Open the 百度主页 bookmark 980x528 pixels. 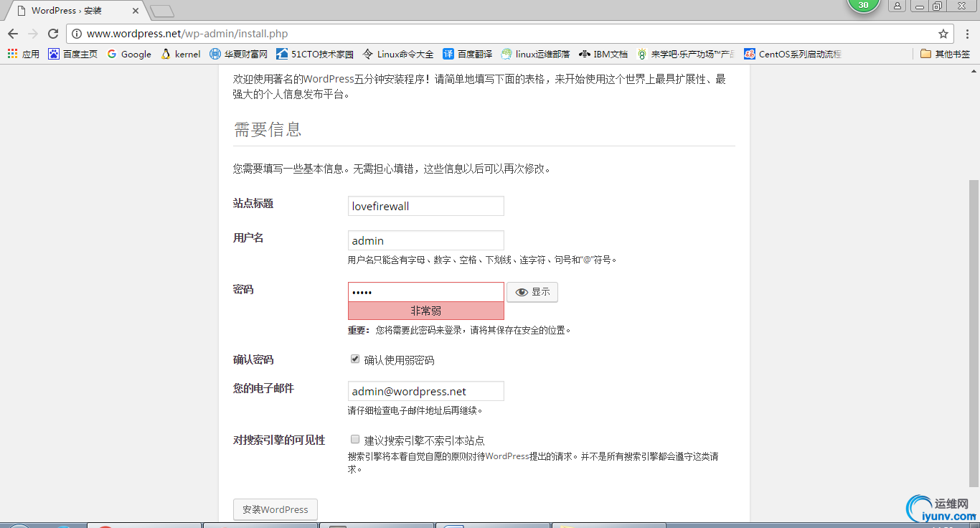pyautogui.click(x=72, y=54)
